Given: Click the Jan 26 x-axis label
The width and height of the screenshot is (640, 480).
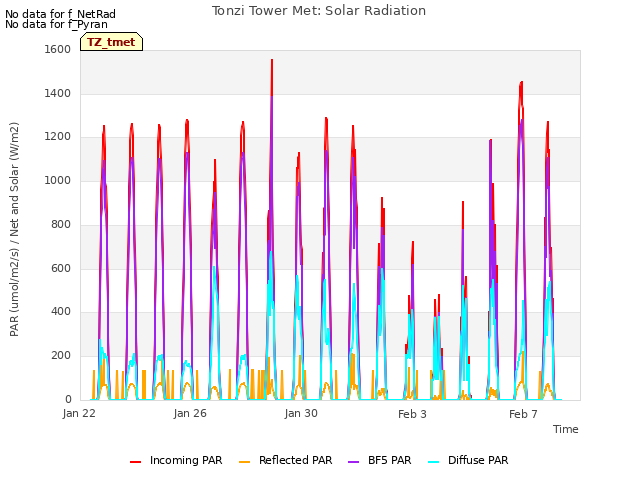Looking at the screenshot, I should (x=190, y=413).
